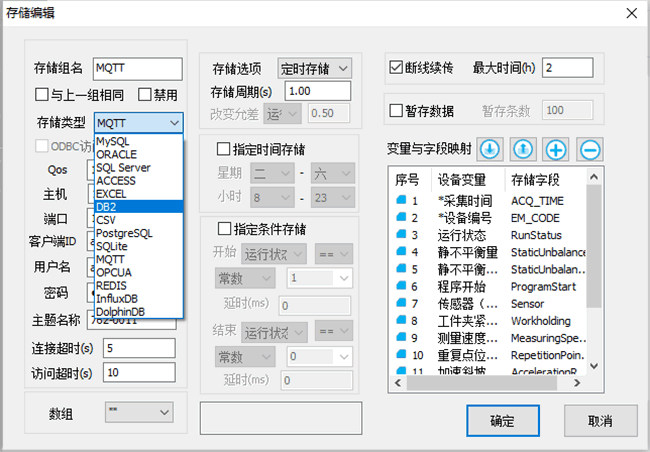Disable the 断线续传 checkbox

point(395,69)
